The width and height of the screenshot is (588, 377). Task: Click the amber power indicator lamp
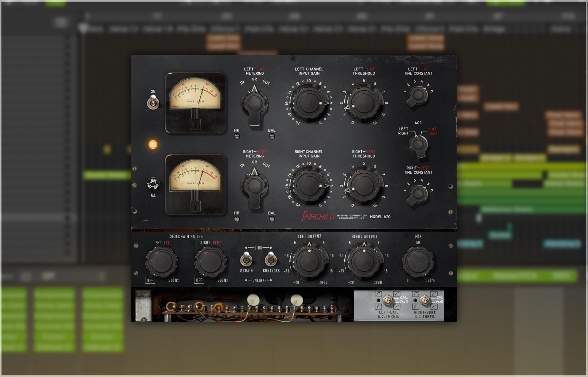pos(153,144)
